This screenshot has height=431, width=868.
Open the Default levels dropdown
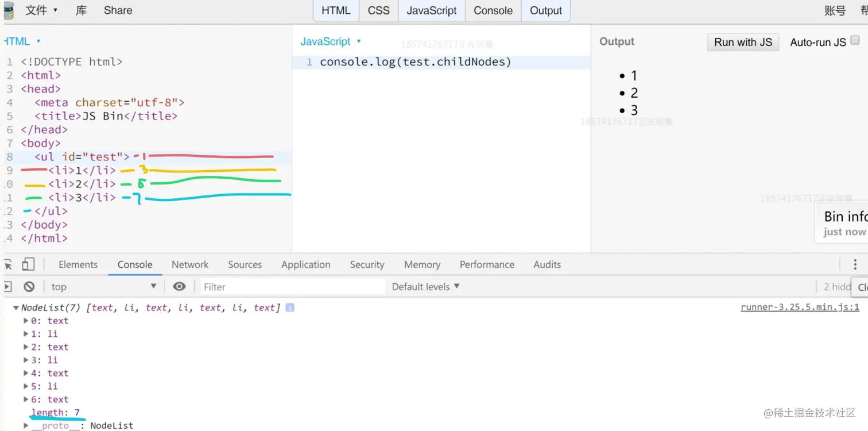[426, 286]
